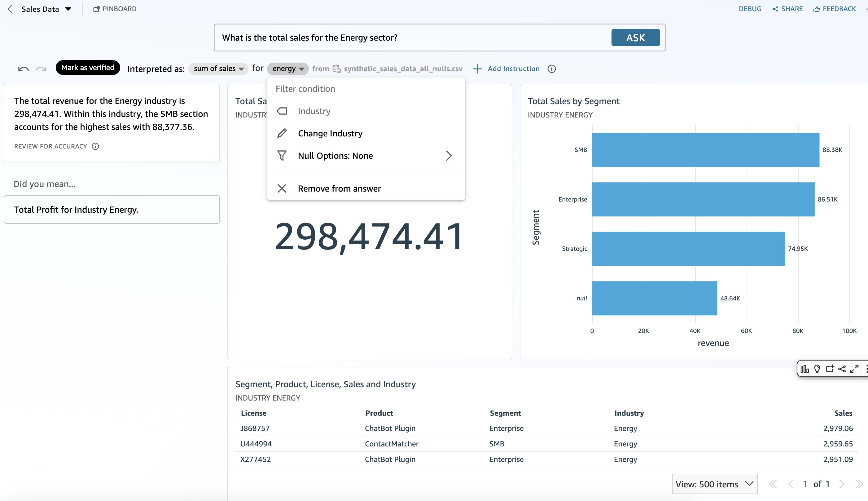Screen dimensions: 868x501
Task: Click info icon next to Add Instruction
Action: (x=551, y=69)
